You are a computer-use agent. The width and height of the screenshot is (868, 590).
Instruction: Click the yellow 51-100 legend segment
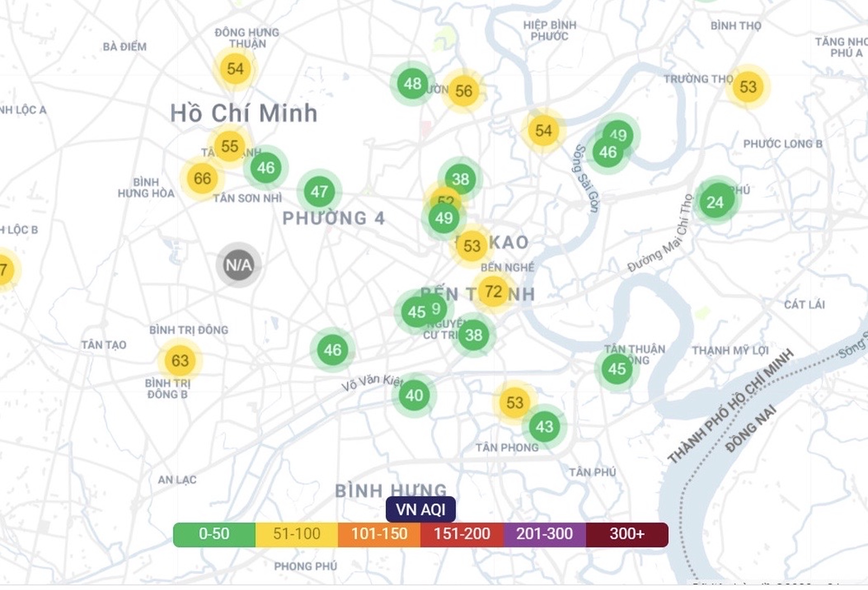[297, 534]
